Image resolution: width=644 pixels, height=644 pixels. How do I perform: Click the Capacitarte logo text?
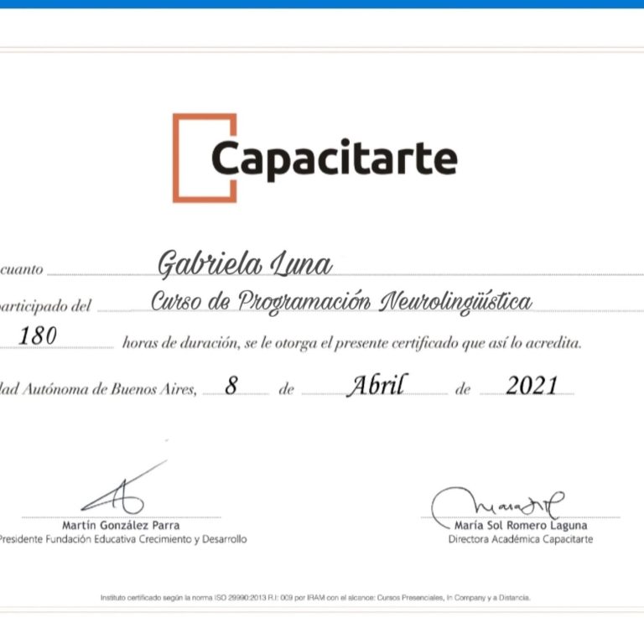[335, 160]
